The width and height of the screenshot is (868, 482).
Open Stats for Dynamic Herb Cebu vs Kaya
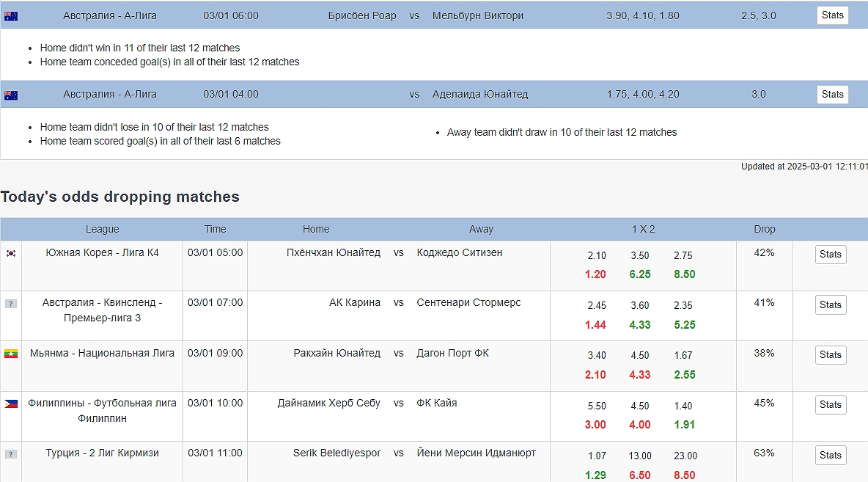click(830, 405)
